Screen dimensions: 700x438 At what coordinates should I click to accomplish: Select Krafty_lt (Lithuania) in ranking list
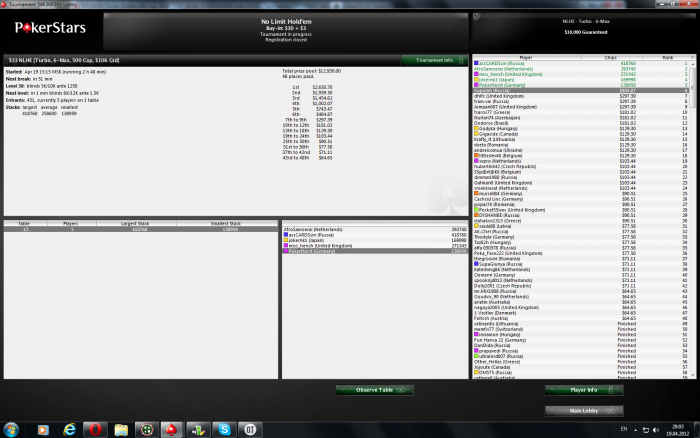click(x=582, y=139)
